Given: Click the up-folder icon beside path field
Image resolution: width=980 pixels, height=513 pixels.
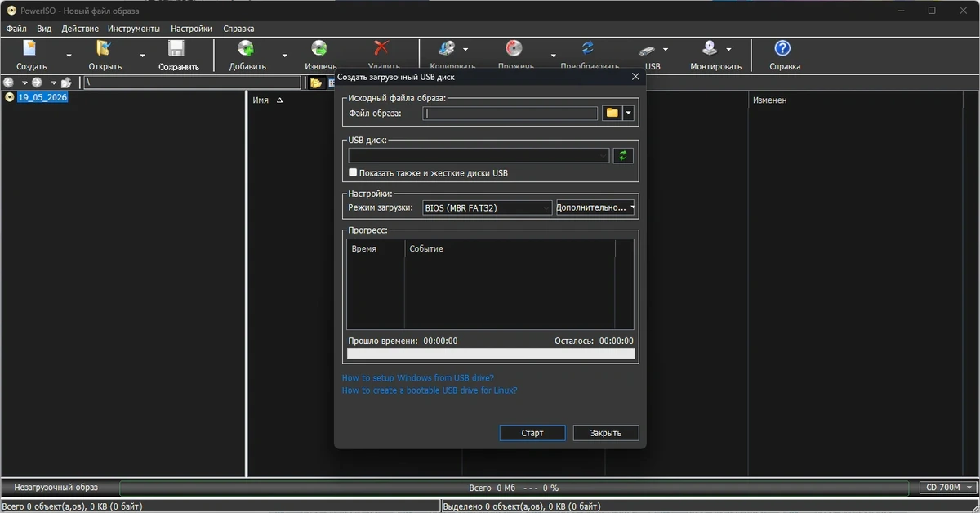Looking at the screenshot, I should point(66,83).
